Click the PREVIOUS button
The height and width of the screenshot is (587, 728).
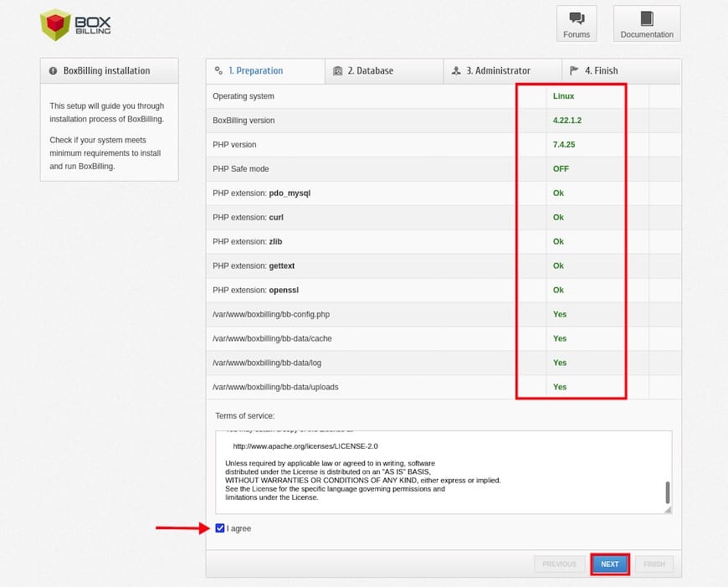pos(559,564)
